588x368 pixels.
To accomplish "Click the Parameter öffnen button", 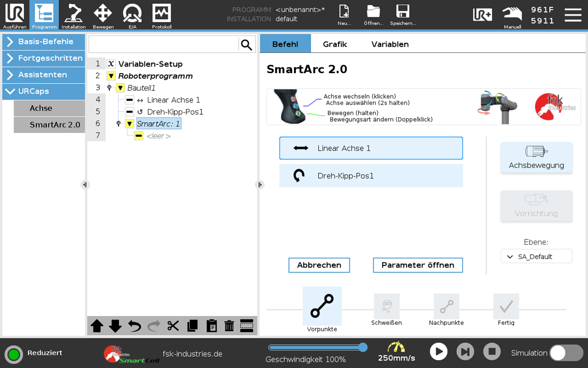I will (418, 265).
